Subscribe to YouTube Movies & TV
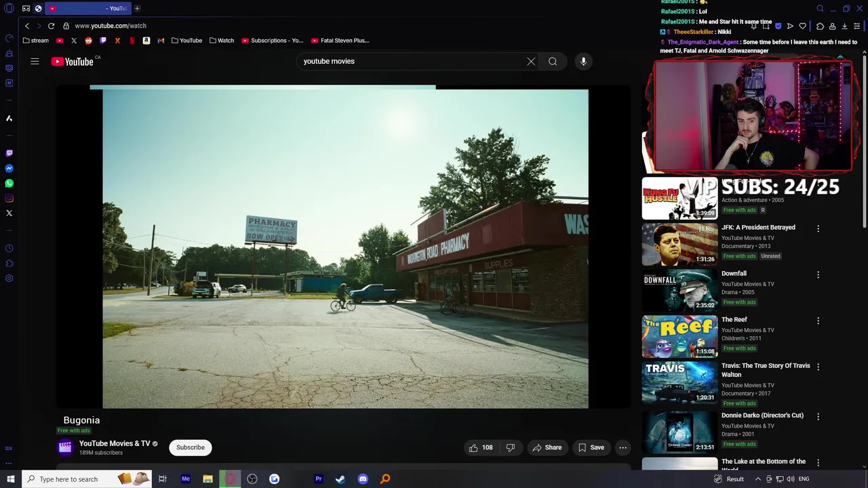Image resolution: width=868 pixels, height=488 pixels. [191, 447]
